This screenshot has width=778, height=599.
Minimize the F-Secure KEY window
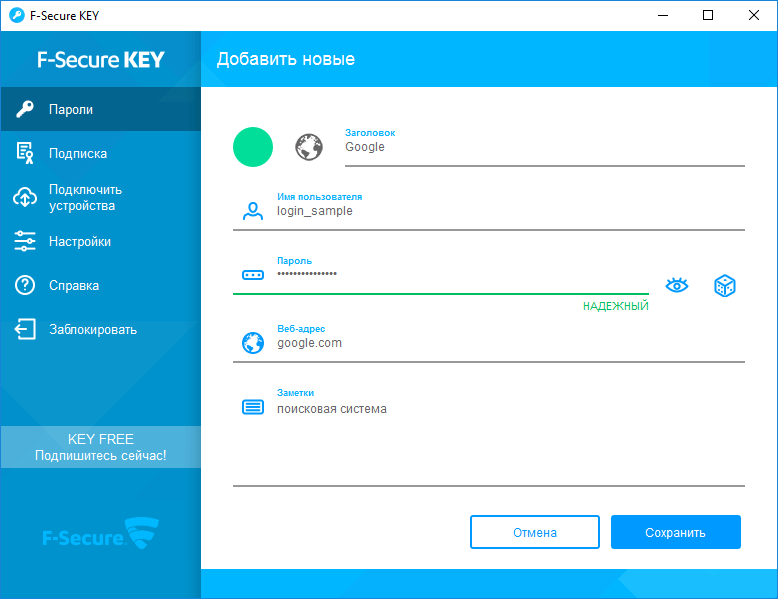point(663,15)
